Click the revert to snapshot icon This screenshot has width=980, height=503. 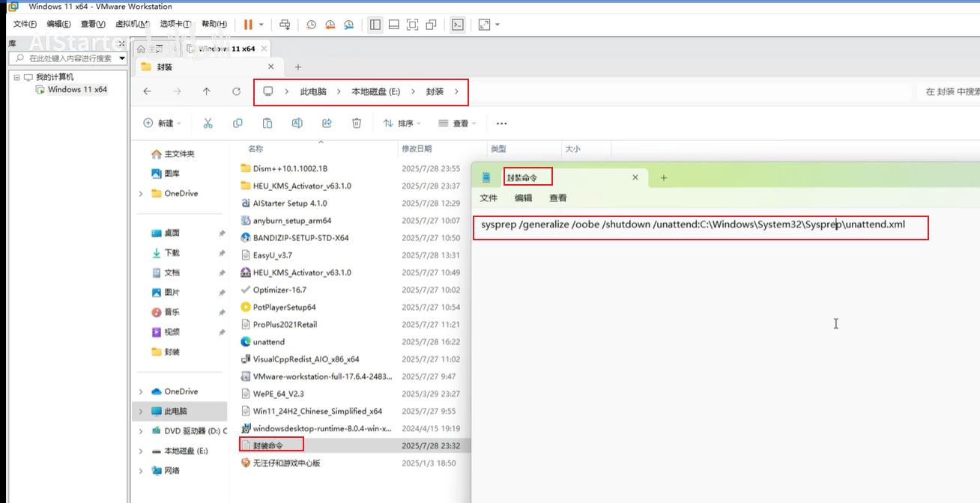click(x=330, y=25)
